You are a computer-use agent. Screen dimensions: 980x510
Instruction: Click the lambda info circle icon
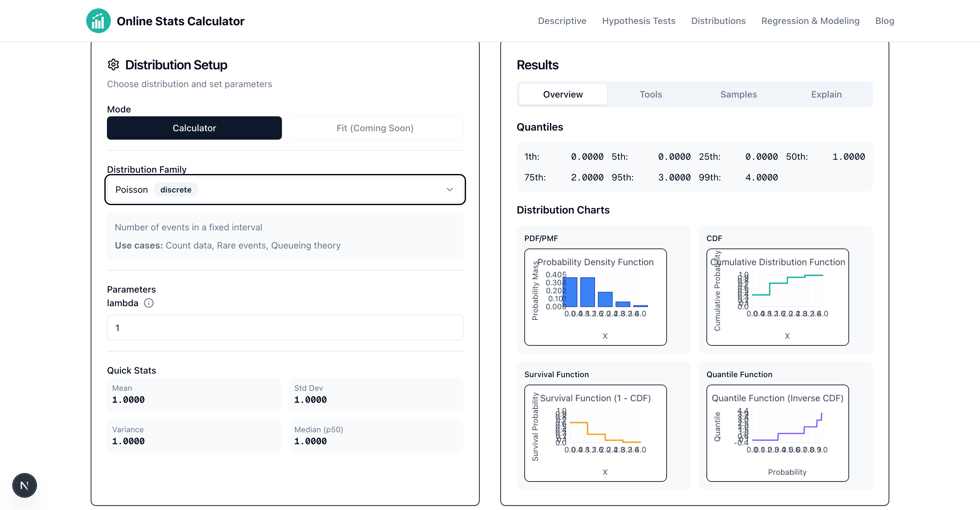pos(148,303)
